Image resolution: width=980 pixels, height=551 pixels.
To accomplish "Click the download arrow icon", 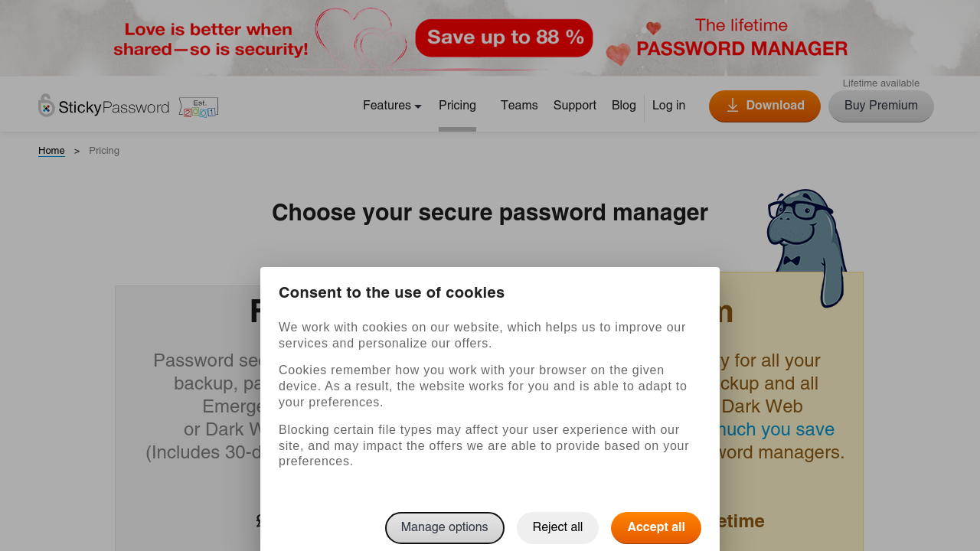I will pyautogui.click(x=733, y=106).
